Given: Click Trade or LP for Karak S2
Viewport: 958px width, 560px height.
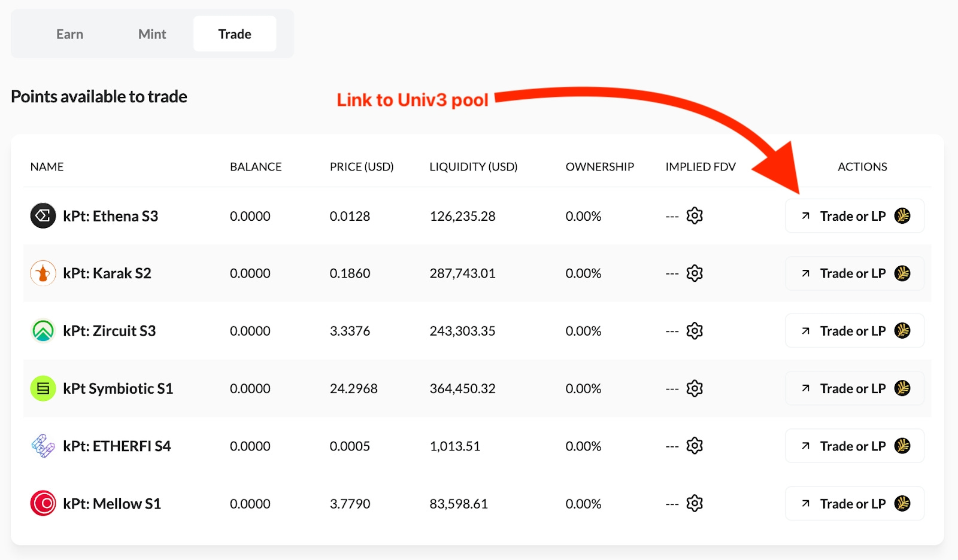Looking at the screenshot, I should 854,273.
